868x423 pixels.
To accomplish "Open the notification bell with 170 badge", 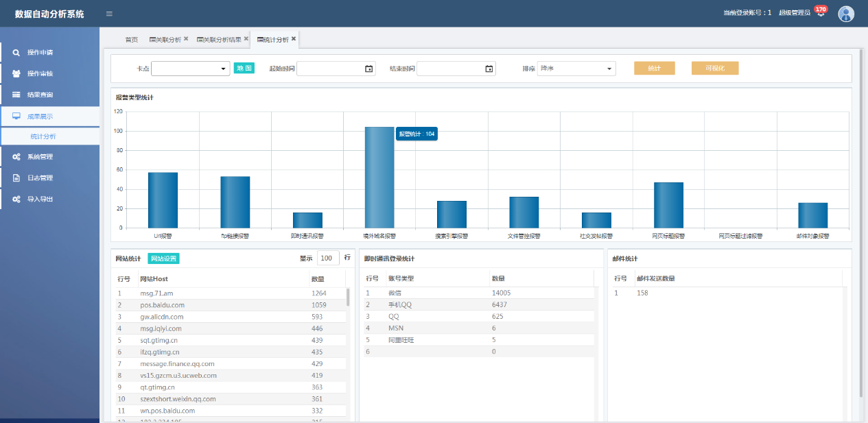I will coord(820,13).
